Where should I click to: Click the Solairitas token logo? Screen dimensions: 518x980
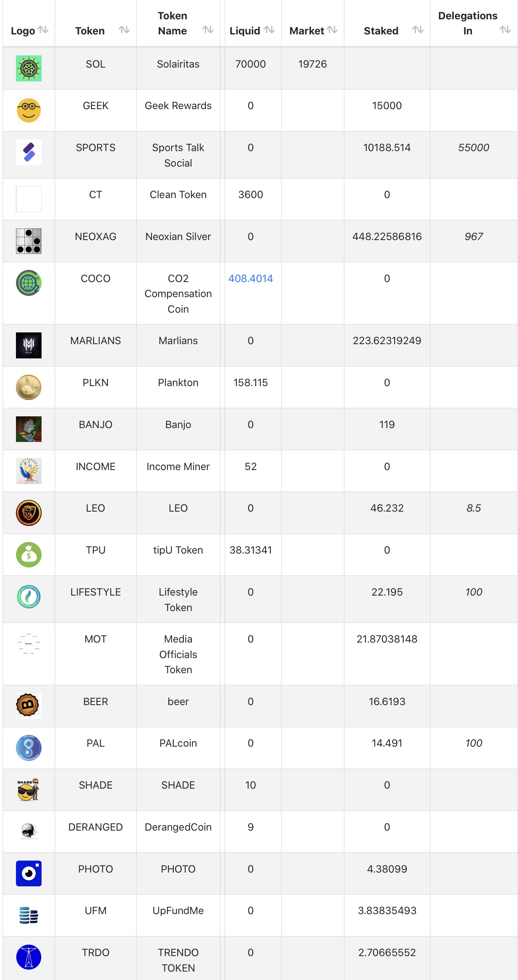pos(29,68)
